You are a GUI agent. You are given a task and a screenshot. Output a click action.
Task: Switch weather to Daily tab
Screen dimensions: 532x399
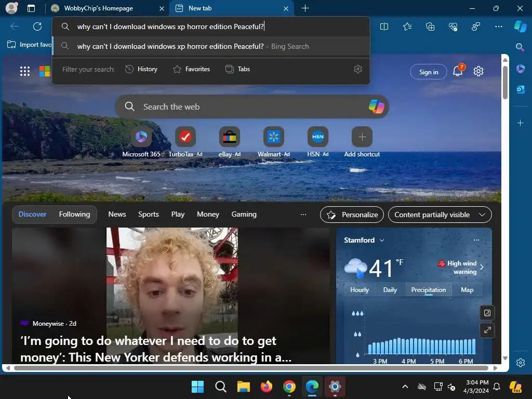(x=390, y=290)
